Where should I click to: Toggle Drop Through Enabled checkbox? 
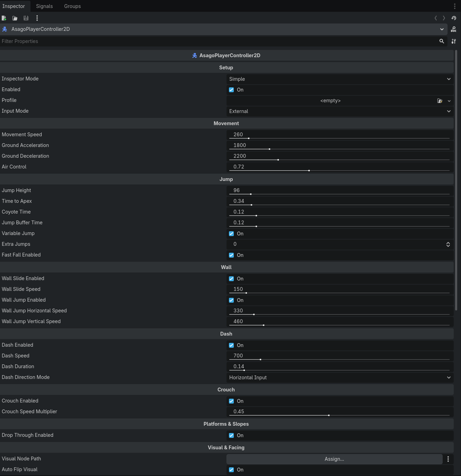click(231, 435)
